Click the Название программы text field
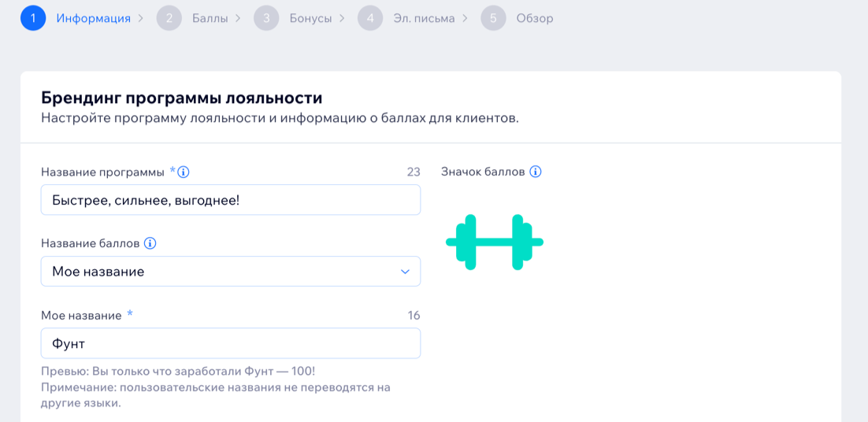The height and width of the screenshot is (422, 868). [230, 200]
